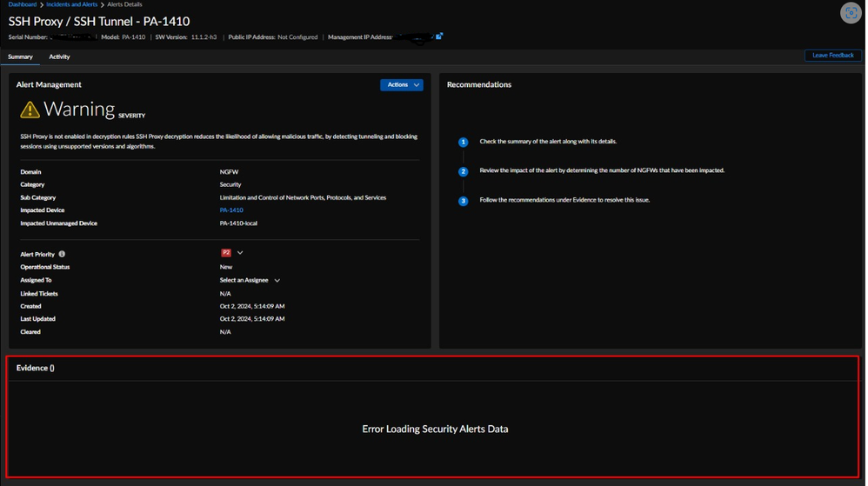Click the screenshot capture icon in top corner

click(x=850, y=13)
